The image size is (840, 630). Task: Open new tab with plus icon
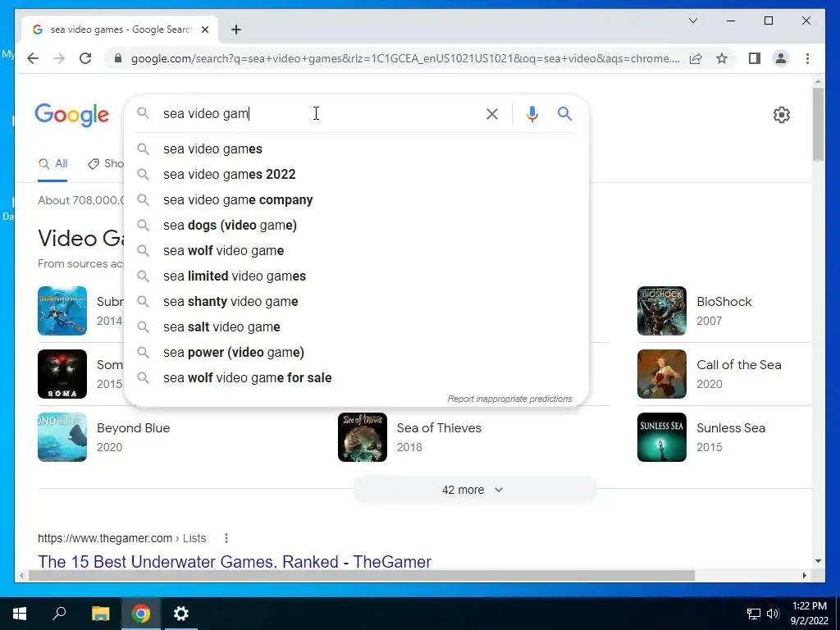[x=236, y=30]
